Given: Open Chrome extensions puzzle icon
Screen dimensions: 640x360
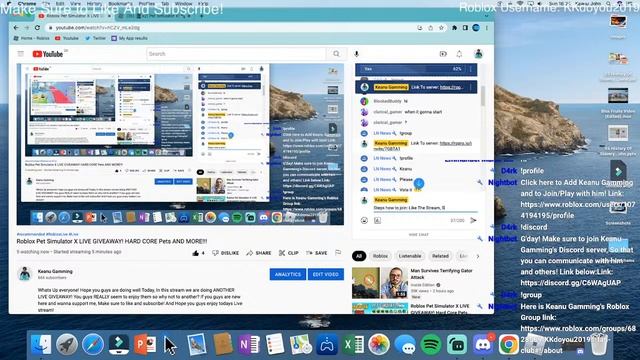Looking at the screenshot, I should [454, 28].
